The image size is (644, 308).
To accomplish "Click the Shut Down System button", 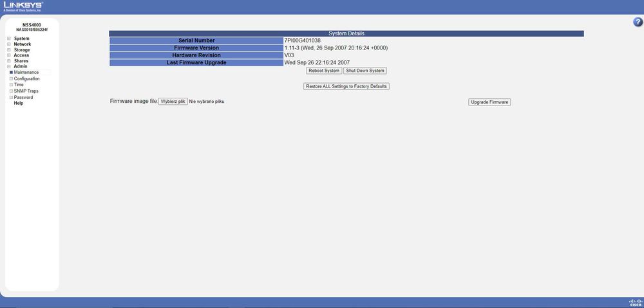I will click(365, 71).
